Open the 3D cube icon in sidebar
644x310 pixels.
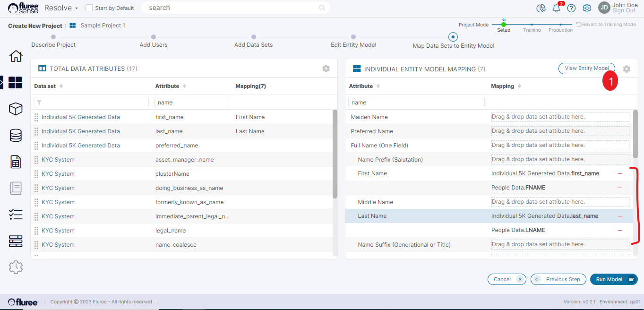[16, 109]
